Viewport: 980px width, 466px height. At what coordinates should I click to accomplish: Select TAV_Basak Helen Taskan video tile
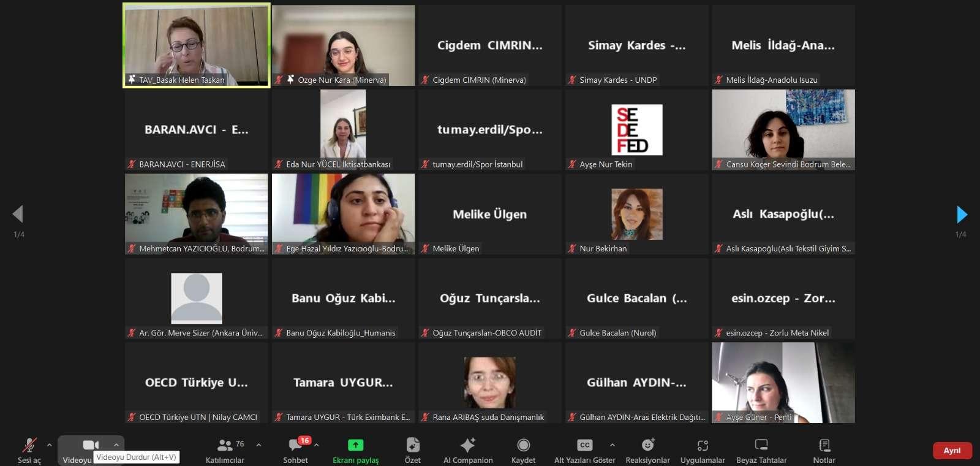(x=196, y=45)
